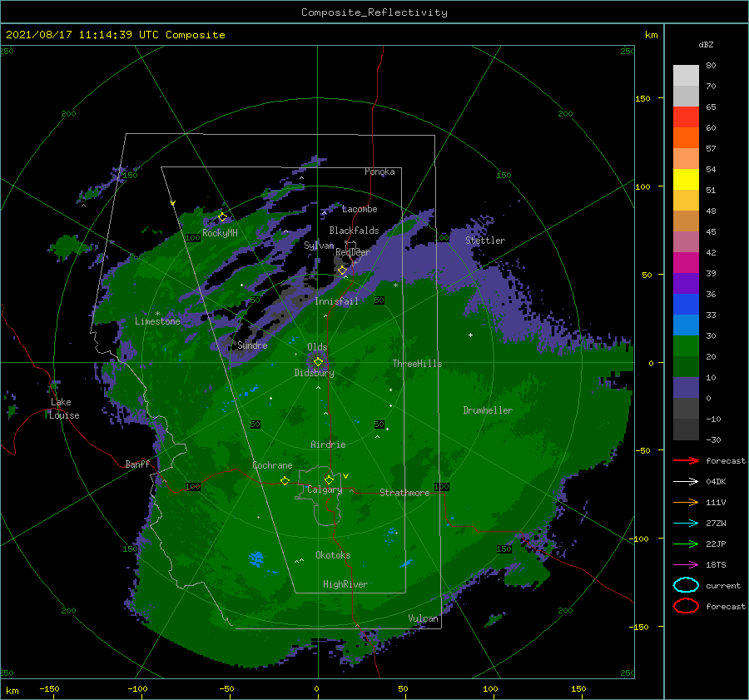Click the yellow diamond marker at RedDeer
The height and width of the screenshot is (700, 749).
coord(343,271)
